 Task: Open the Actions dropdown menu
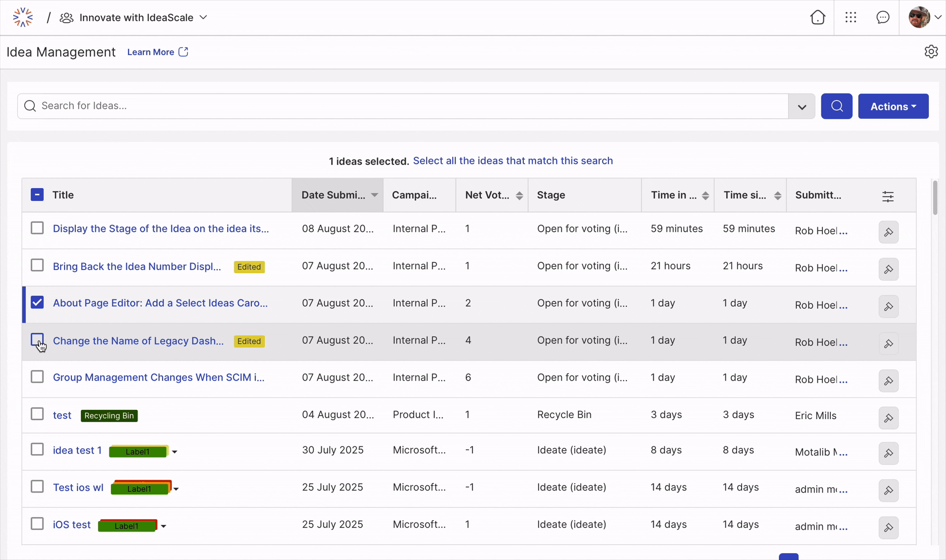pos(893,106)
